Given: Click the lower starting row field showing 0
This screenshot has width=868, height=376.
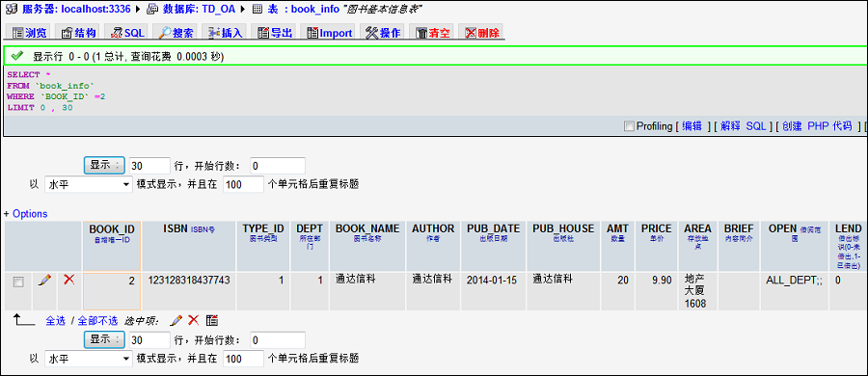Looking at the screenshot, I should 278,340.
